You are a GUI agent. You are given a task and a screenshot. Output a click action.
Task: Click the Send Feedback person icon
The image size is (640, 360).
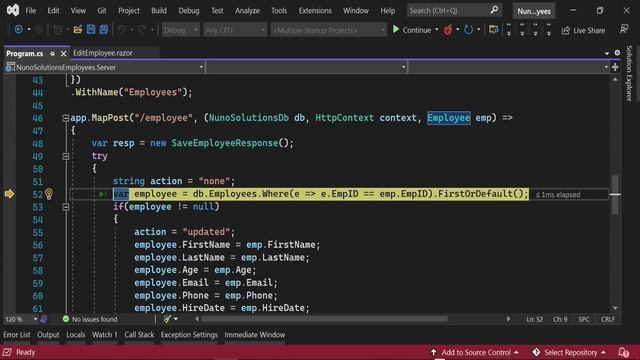(x=624, y=29)
